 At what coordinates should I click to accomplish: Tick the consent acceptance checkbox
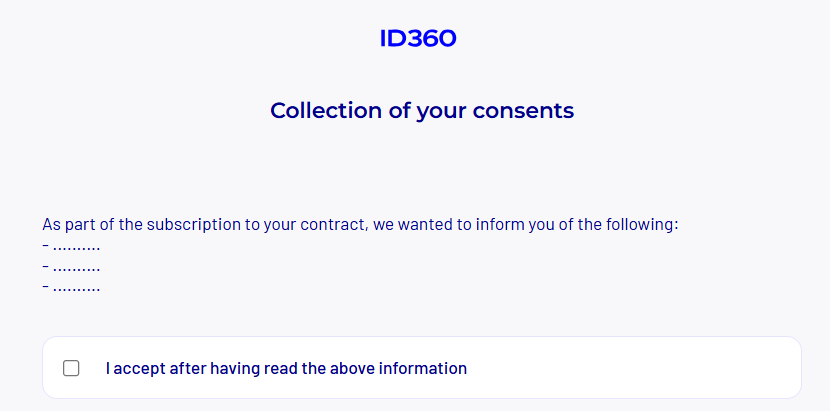tap(71, 368)
